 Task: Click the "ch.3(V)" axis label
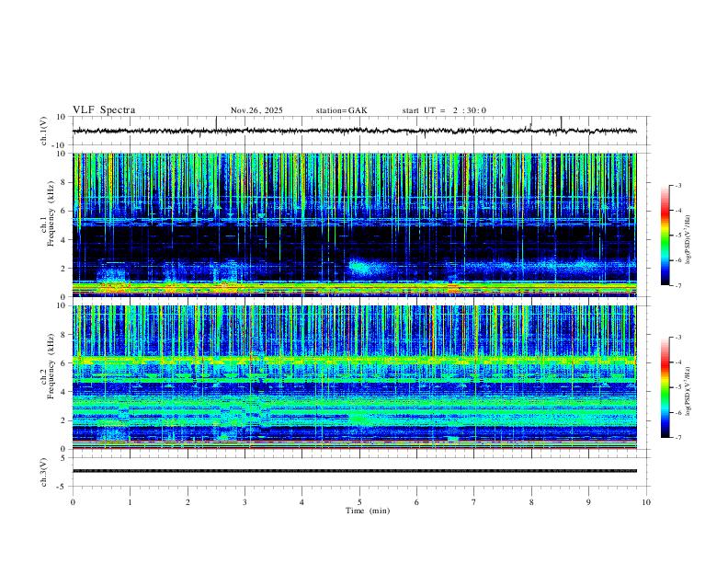[44, 472]
